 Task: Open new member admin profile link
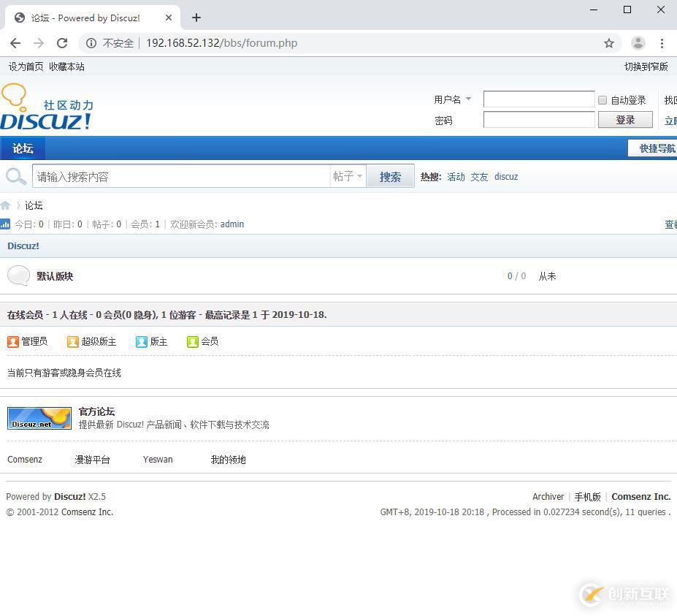pos(232,224)
